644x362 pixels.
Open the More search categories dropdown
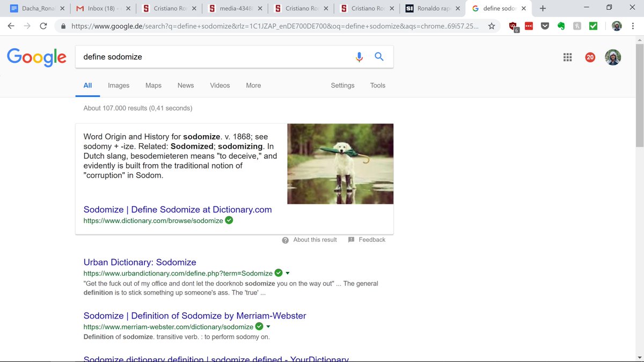[253, 85]
